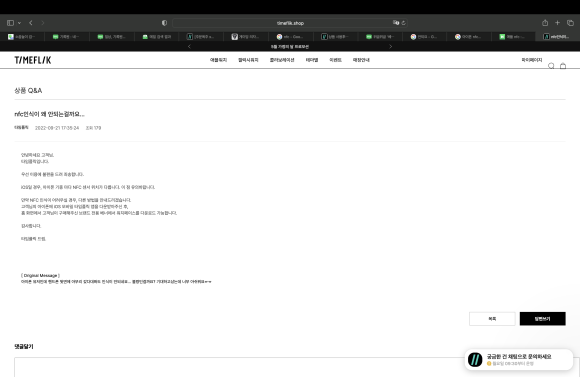Open 마이페이지 link in the header
The height and width of the screenshot is (377, 580).
click(532, 60)
